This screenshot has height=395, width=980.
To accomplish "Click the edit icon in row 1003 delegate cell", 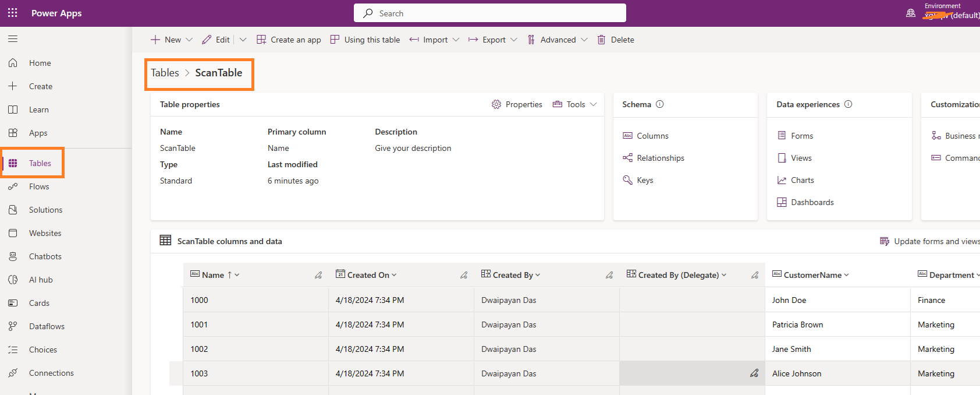I will click(x=754, y=373).
